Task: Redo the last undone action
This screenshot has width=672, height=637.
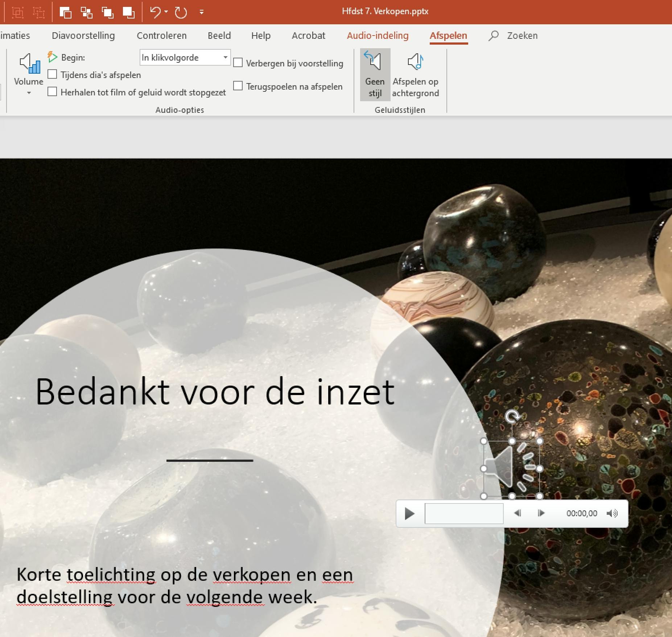Action: [181, 12]
